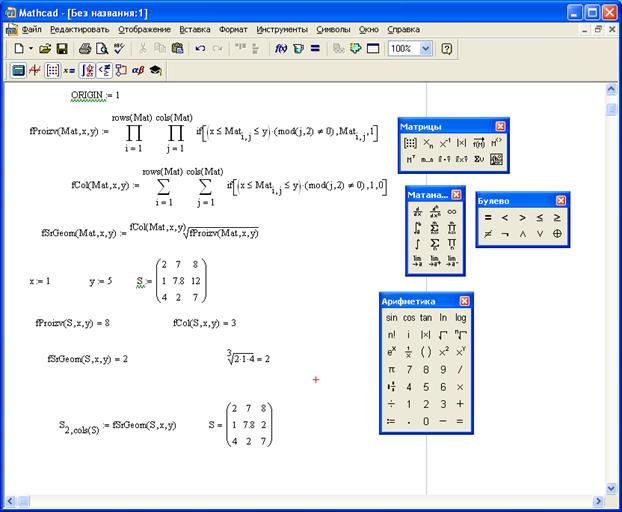The height and width of the screenshot is (512, 622).
Task: Click the Save diskette icon
Action: [62, 49]
